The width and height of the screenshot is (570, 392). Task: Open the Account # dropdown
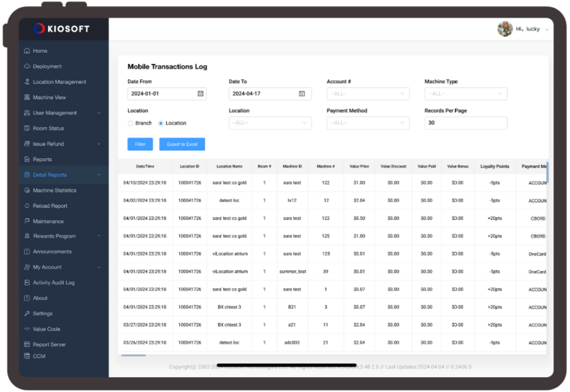click(368, 94)
